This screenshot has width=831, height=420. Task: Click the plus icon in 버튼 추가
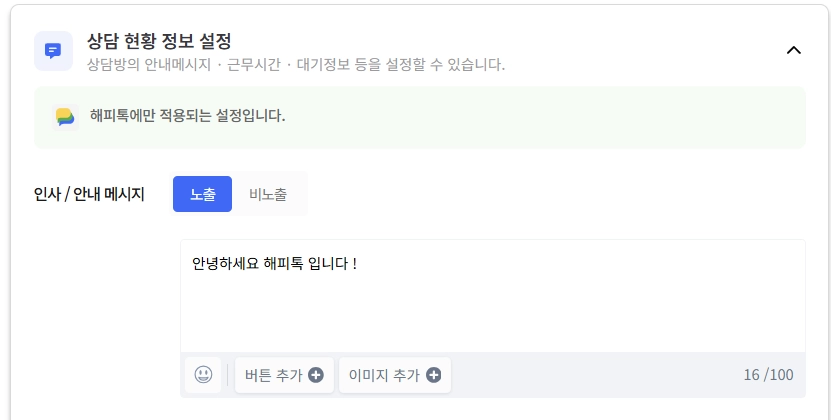point(316,375)
